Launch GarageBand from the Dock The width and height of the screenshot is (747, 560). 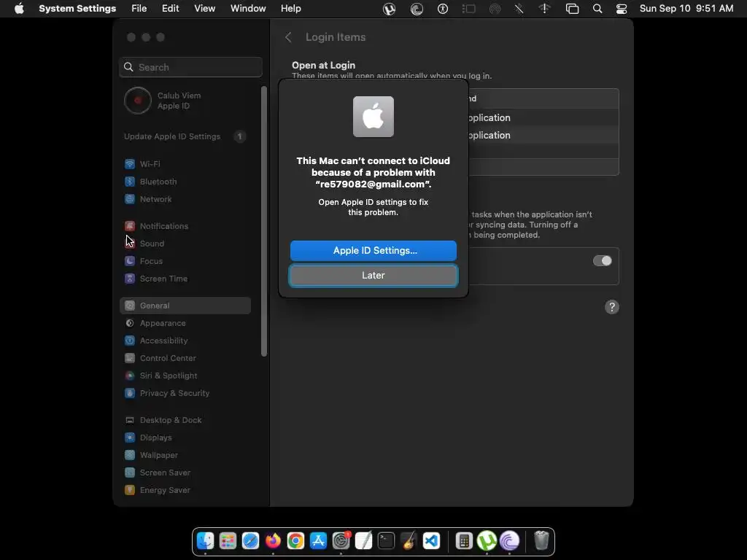409,541
